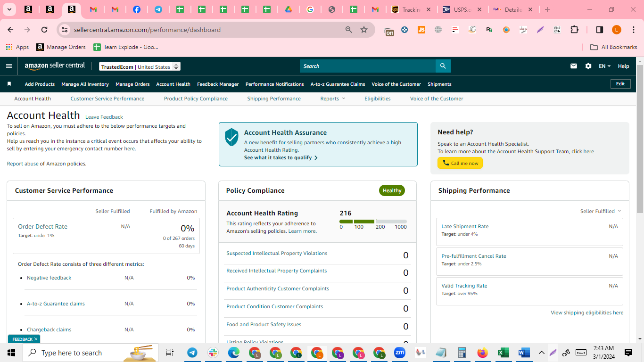Click the Account Health Assurance shield icon

point(231,137)
